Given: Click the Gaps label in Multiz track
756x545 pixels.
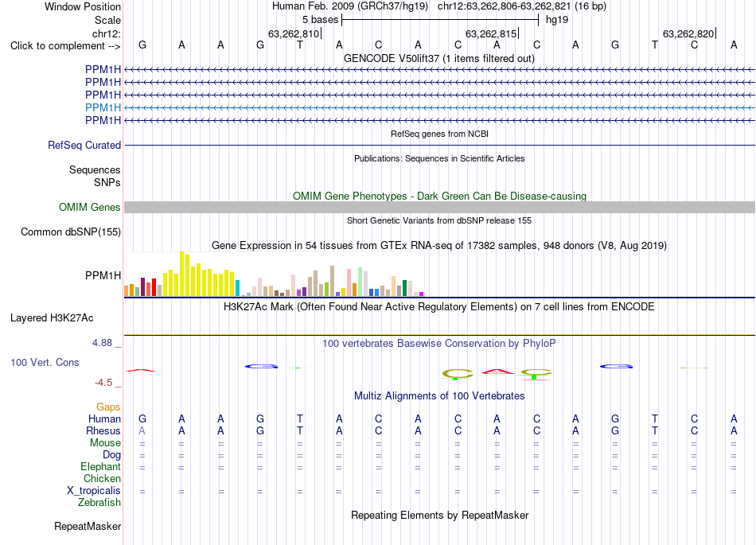Looking at the screenshot, I should [x=108, y=407].
